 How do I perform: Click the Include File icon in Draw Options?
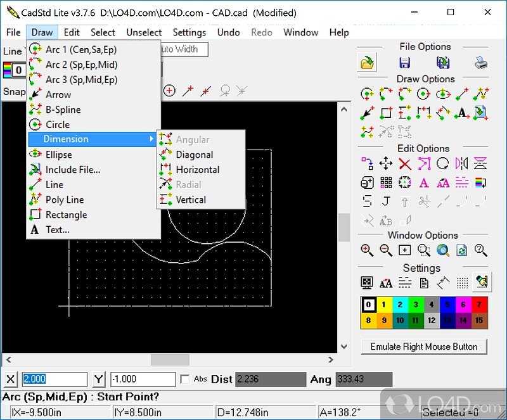click(481, 113)
